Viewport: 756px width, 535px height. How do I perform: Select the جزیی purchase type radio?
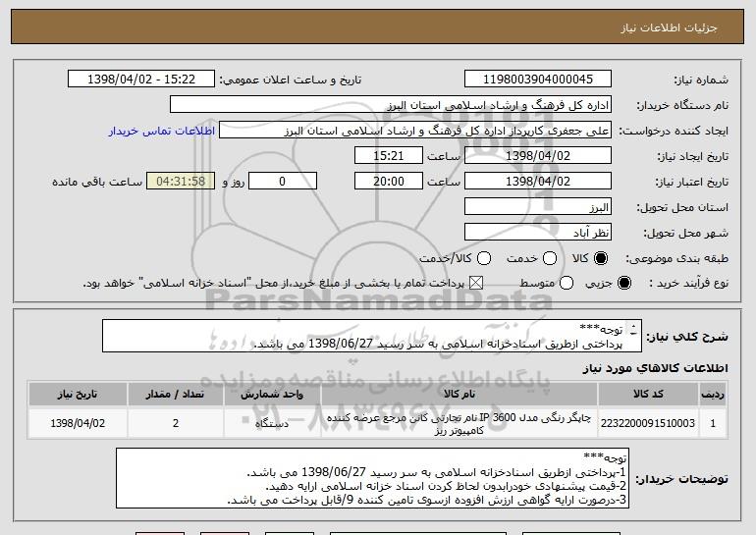point(624,283)
